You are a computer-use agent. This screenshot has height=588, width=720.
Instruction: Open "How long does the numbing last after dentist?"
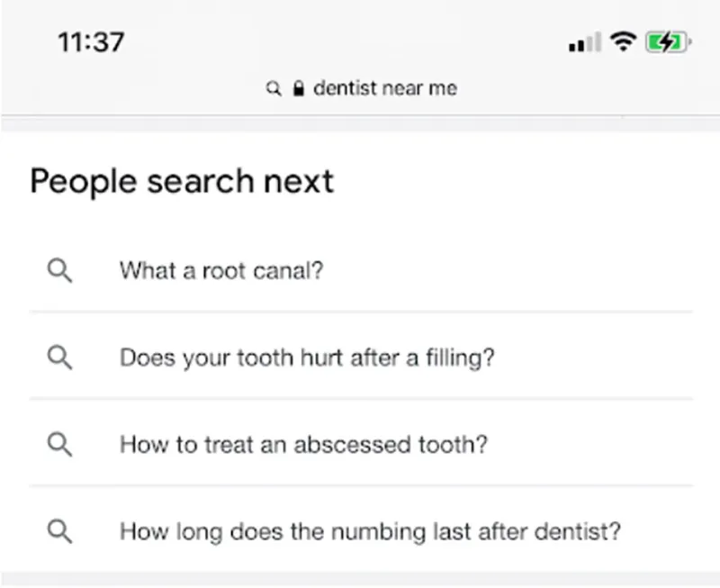pos(370,531)
